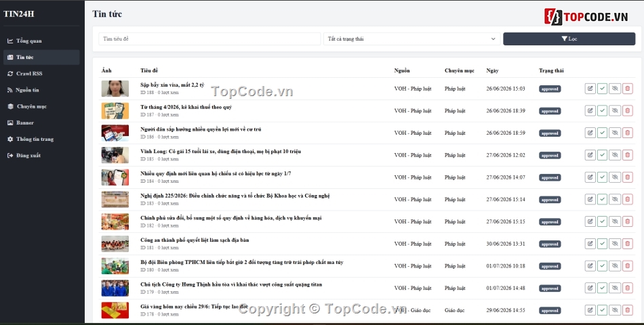Click the 'Giáo dục' category cell
The image size is (644, 325).
click(x=454, y=310)
